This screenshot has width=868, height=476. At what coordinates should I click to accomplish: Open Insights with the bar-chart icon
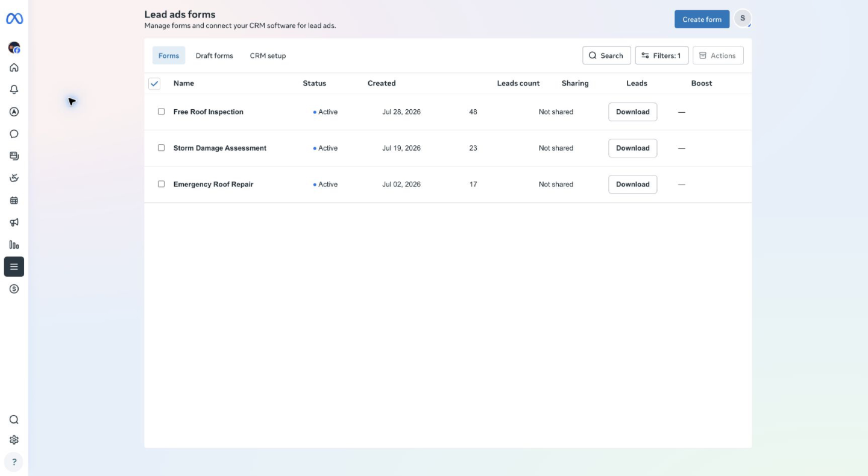pos(14,244)
